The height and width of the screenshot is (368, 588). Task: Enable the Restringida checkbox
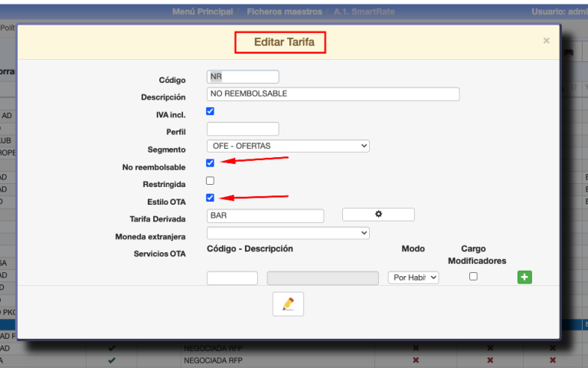point(211,181)
